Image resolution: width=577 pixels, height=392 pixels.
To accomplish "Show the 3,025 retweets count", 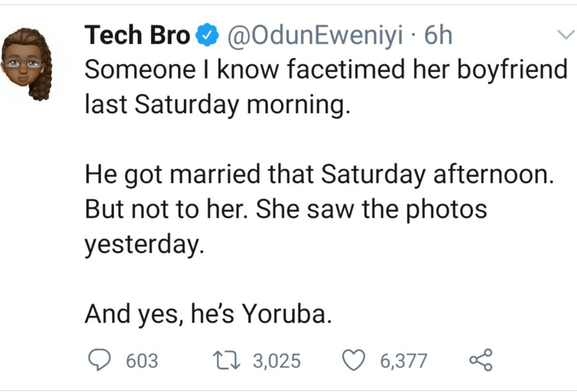I will pyautogui.click(x=277, y=361).
